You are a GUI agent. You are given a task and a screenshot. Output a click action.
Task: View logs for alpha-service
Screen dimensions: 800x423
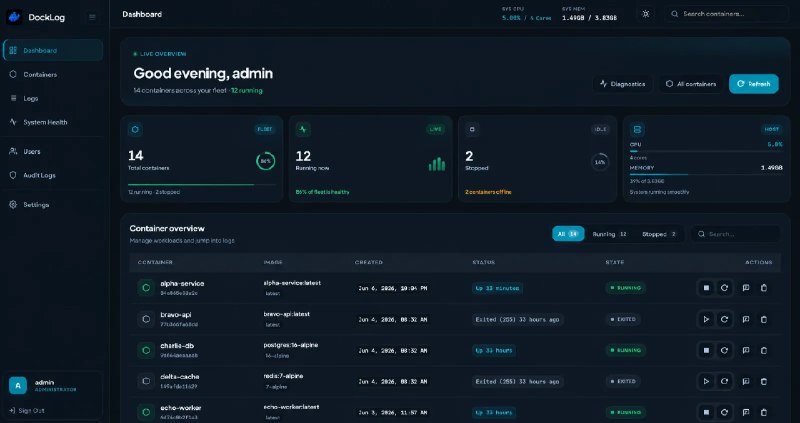pos(746,288)
